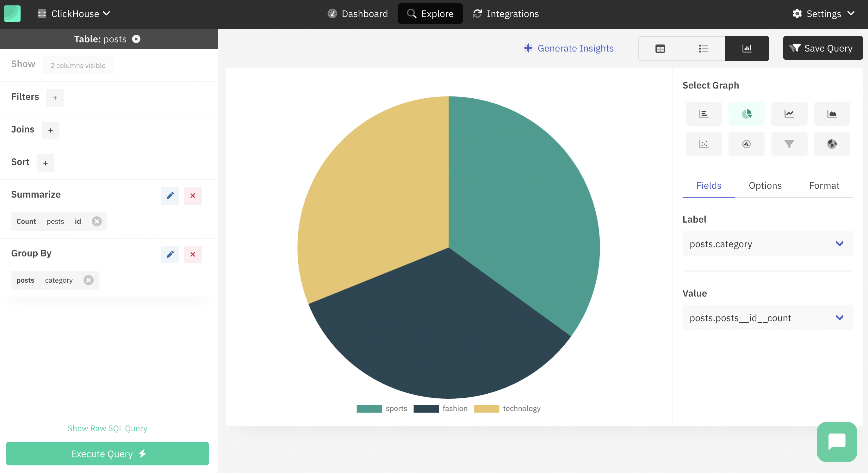Click Execute Query button

pos(107,454)
